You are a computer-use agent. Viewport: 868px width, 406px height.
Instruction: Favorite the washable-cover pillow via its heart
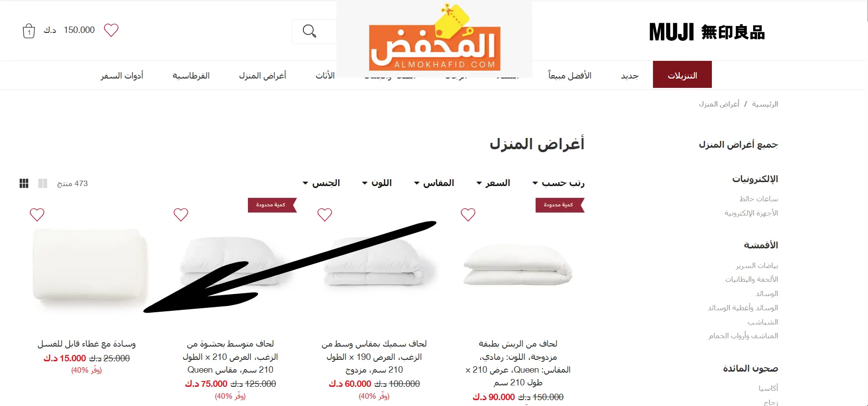coord(37,215)
